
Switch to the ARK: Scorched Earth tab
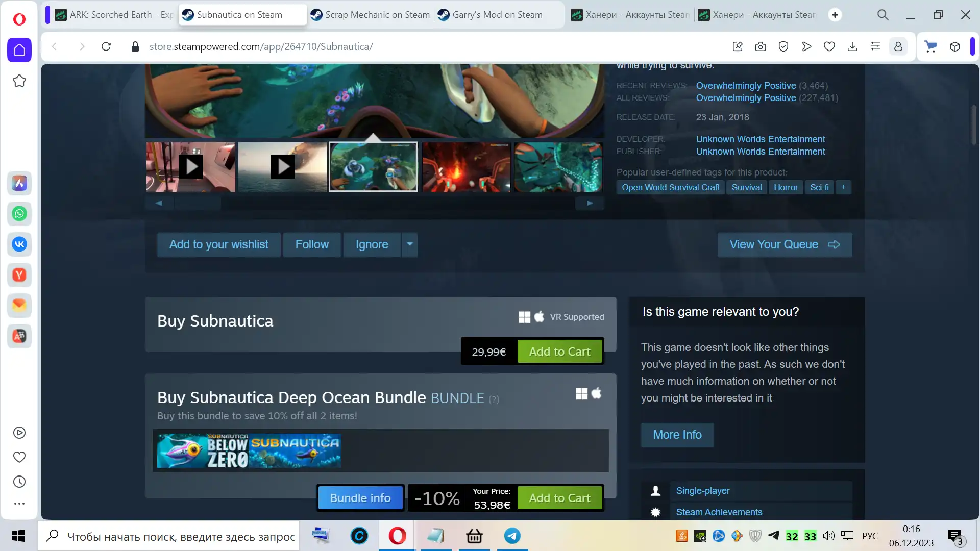(x=114, y=15)
